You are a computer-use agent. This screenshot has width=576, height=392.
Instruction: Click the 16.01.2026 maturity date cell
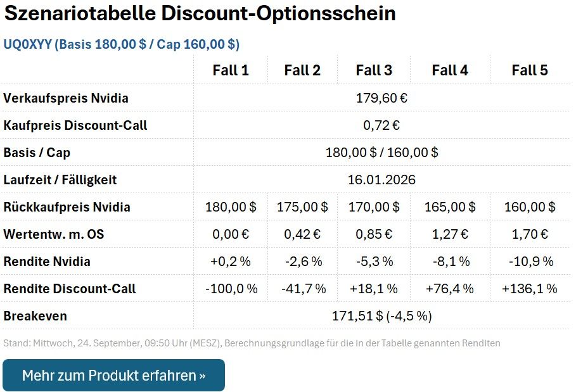[381, 180]
